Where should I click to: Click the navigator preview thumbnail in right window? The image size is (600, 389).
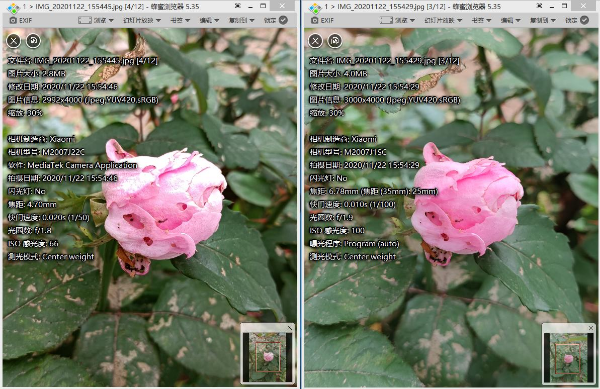(x=569, y=357)
